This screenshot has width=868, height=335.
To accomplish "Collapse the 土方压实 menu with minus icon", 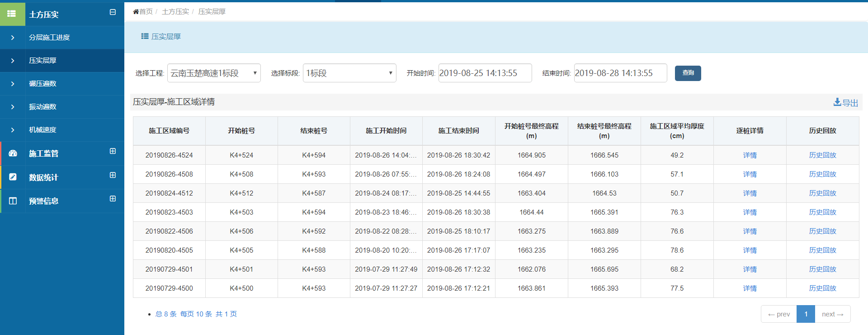I will (x=113, y=12).
